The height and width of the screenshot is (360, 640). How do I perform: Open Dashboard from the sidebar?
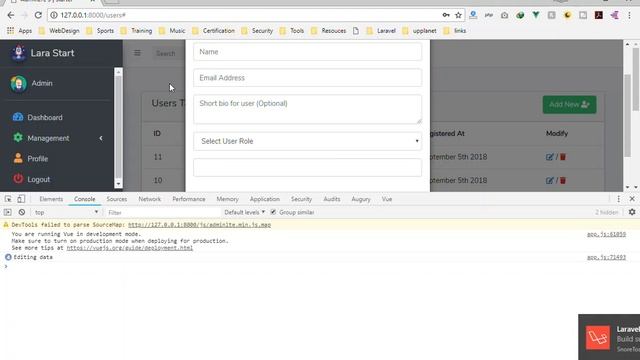[37, 117]
